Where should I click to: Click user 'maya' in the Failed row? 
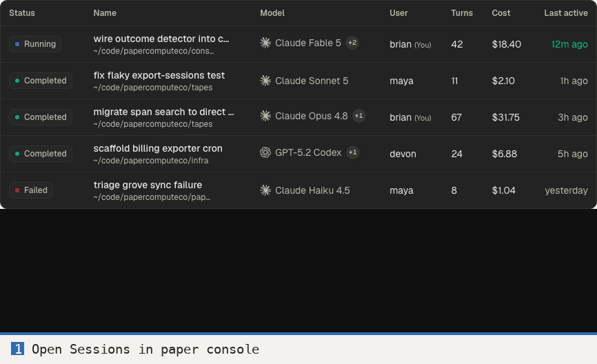pyautogui.click(x=401, y=191)
